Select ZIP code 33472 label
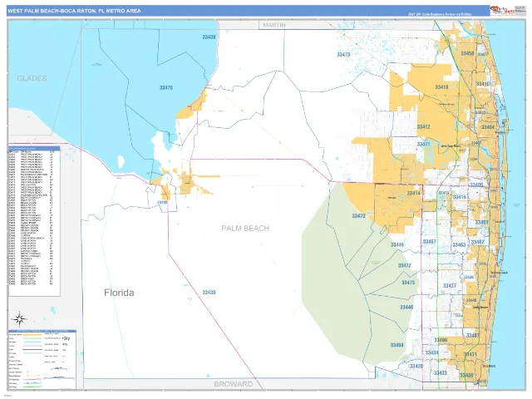Viewport: 532px width, 399px height. (x=405, y=266)
